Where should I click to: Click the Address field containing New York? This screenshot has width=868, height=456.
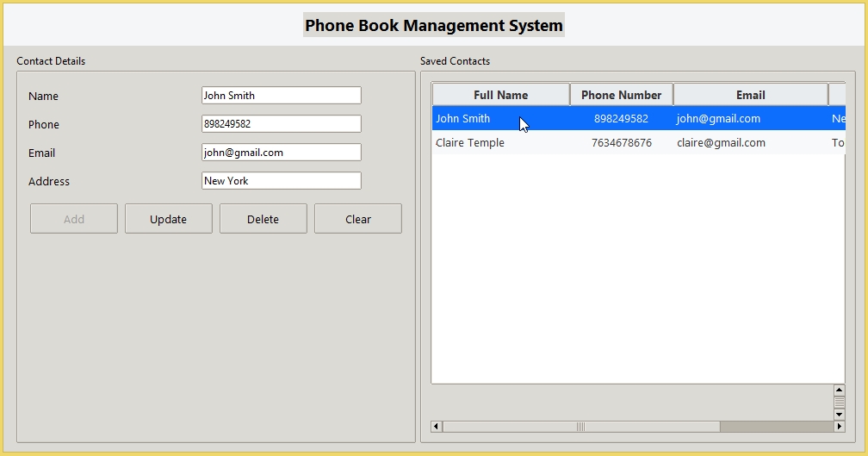point(281,181)
